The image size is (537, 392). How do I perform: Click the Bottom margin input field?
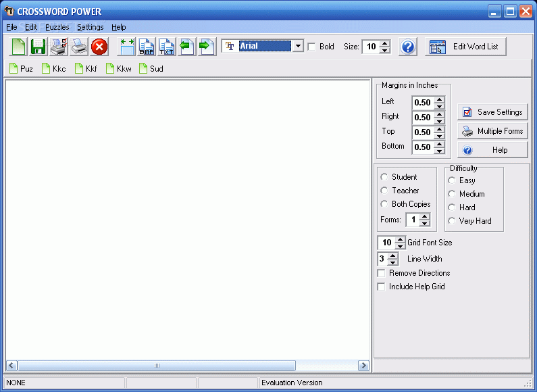click(x=423, y=147)
